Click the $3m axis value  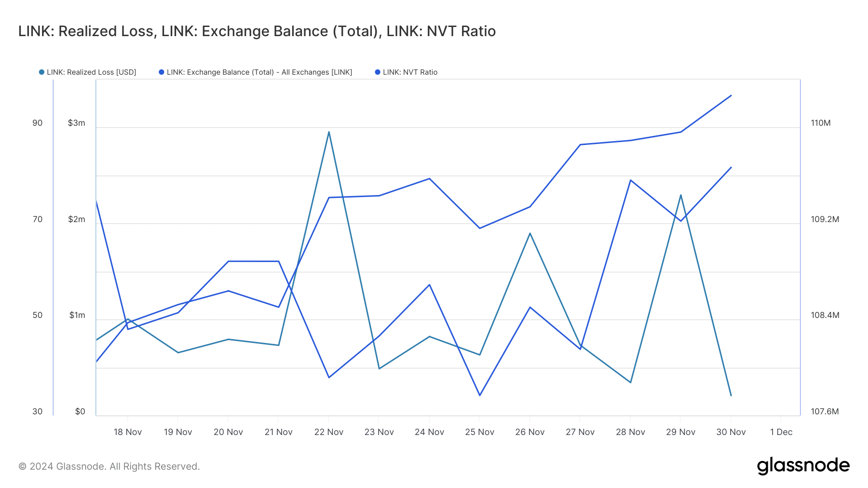[x=76, y=123]
